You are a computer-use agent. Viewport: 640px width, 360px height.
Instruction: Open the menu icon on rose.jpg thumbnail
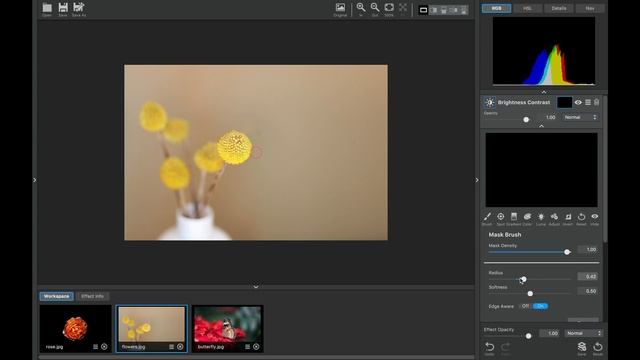[95, 347]
